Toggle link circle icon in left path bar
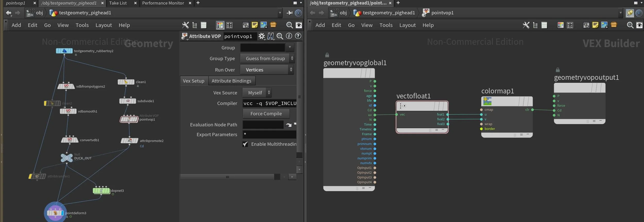The height and width of the screenshot is (222, 644). pos(298,13)
